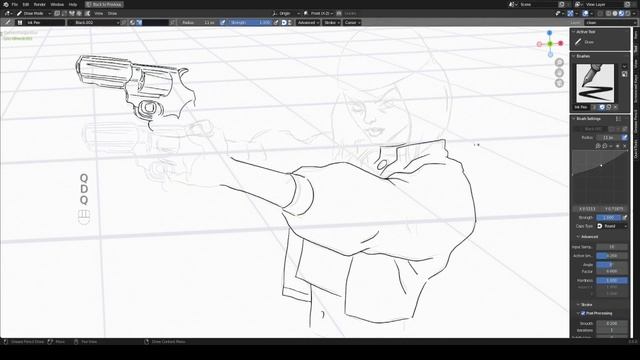Click the vertex color mode icon

tap(139, 22)
